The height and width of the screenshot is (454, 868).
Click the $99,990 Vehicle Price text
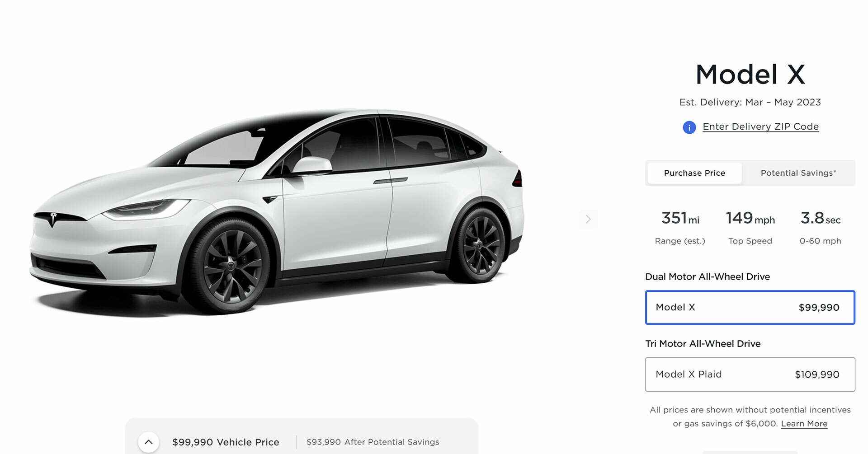pyautogui.click(x=226, y=442)
